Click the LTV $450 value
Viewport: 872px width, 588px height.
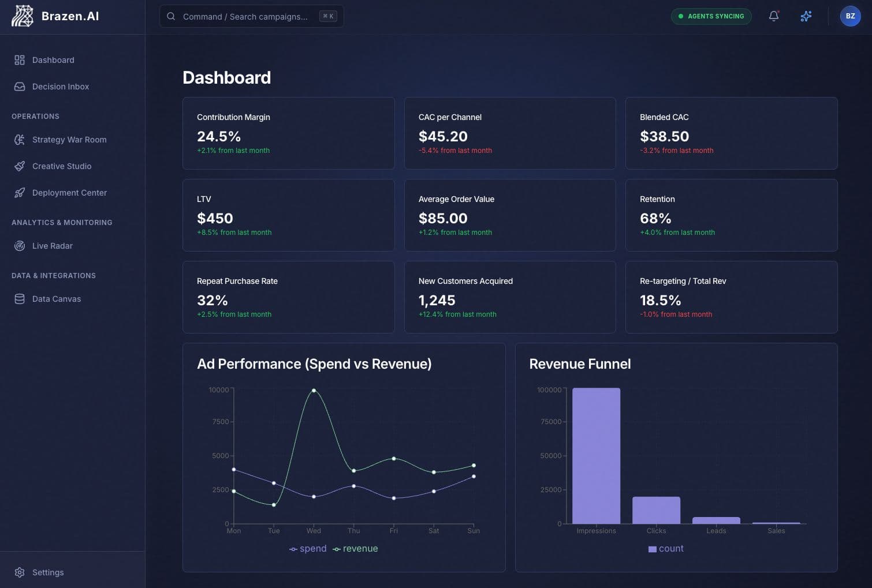[215, 218]
